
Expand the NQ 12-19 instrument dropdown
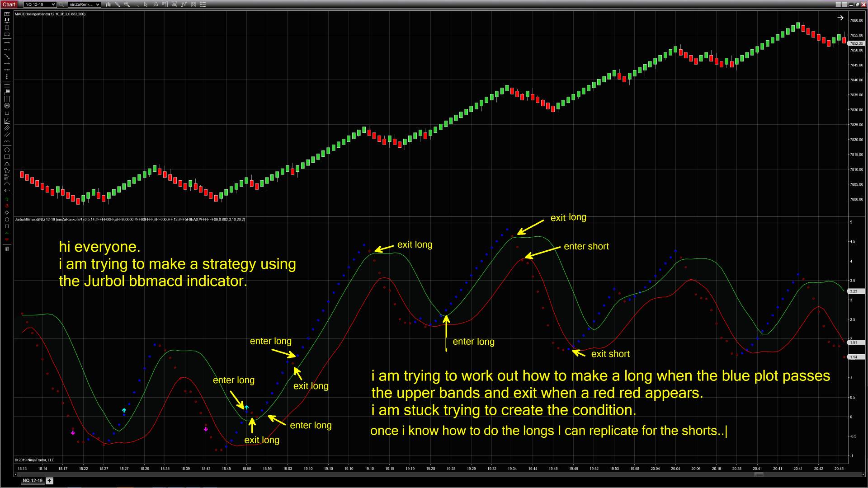53,5
